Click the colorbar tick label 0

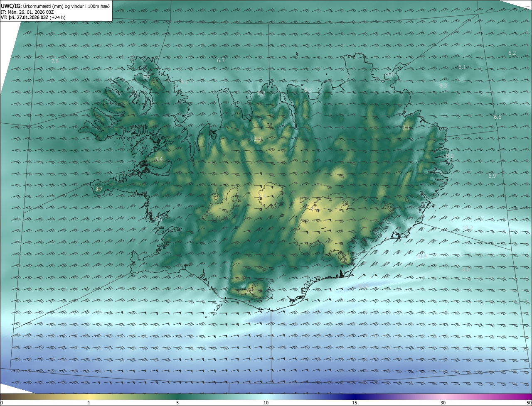click(x=2, y=403)
